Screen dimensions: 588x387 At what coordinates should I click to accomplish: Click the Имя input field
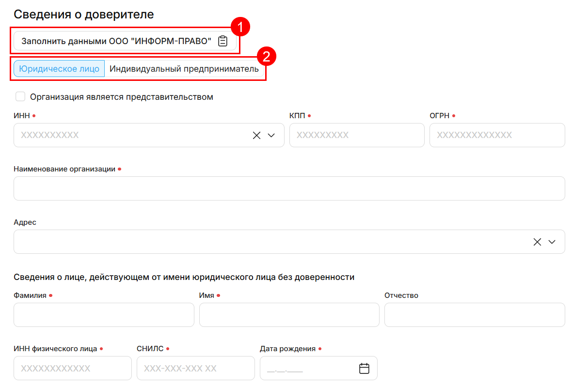click(289, 315)
